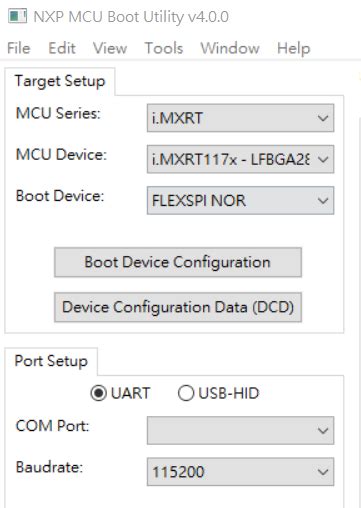This screenshot has height=508, width=361.
Task: Open the Help menu
Action: (294, 48)
